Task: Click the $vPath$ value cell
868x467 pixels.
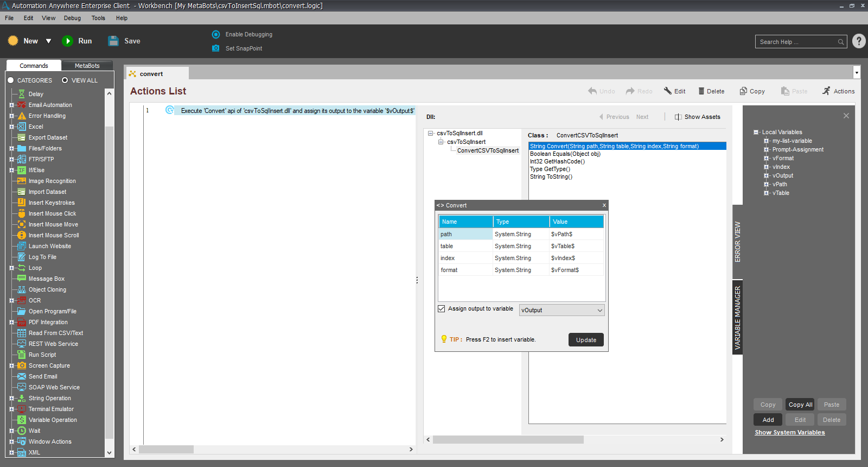Action: click(x=576, y=235)
